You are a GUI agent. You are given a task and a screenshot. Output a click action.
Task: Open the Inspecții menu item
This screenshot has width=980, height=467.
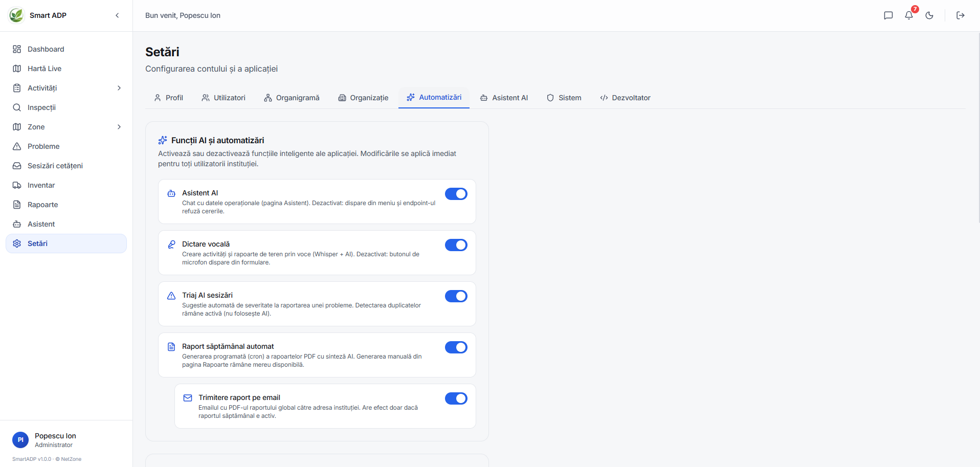[66, 107]
